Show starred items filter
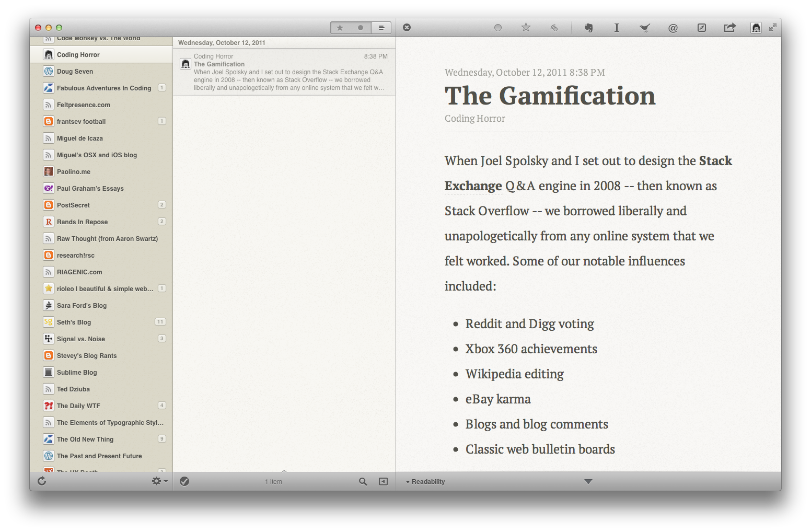This screenshot has height=532, width=811. point(340,28)
